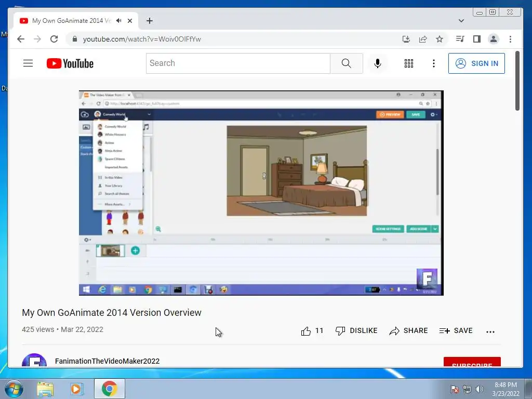This screenshot has width=532, height=399.
Task: Click the video title text
Action: 112,312
